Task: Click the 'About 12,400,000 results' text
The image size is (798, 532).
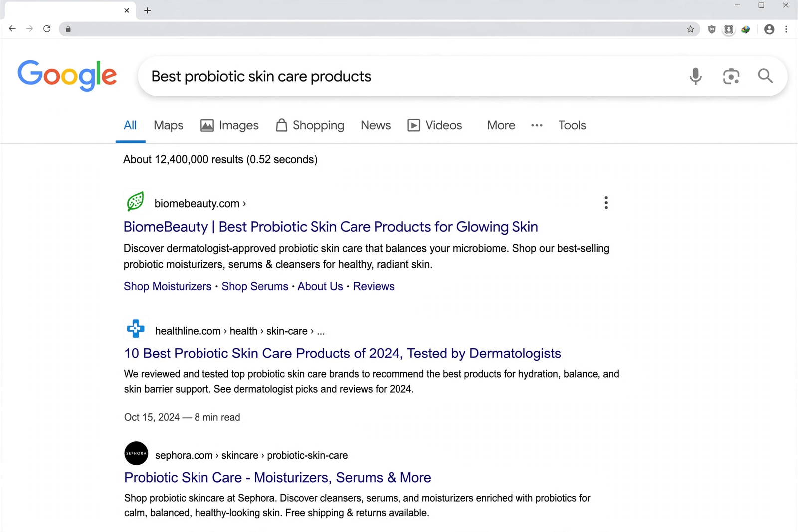Action: pos(220,159)
